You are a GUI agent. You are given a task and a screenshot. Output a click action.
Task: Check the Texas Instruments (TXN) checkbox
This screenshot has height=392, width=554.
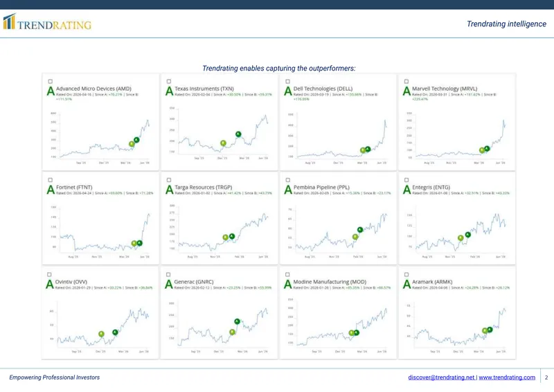[x=169, y=81]
